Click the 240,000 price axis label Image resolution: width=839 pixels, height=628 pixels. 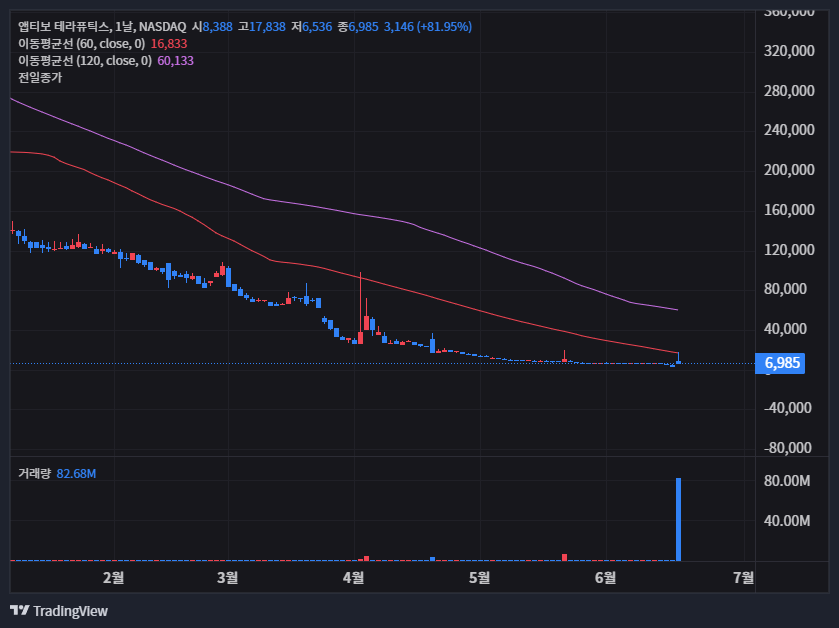pos(789,130)
